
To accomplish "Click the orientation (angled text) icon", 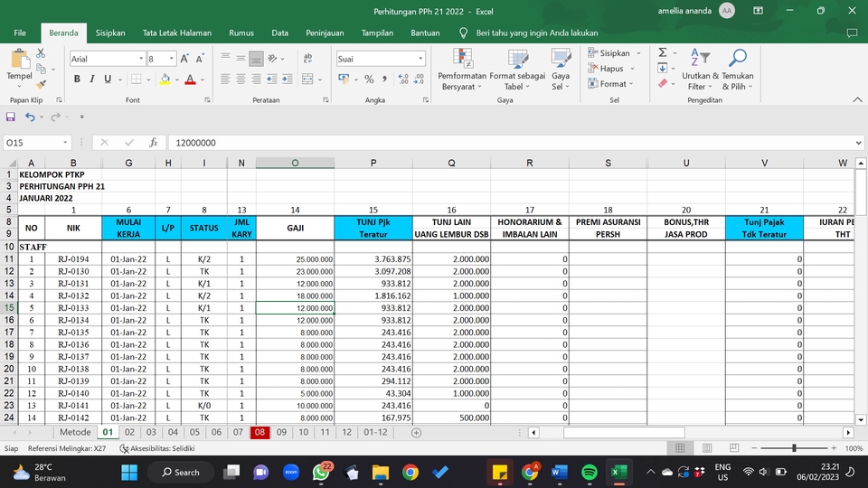I will click(x=272, y=59).
